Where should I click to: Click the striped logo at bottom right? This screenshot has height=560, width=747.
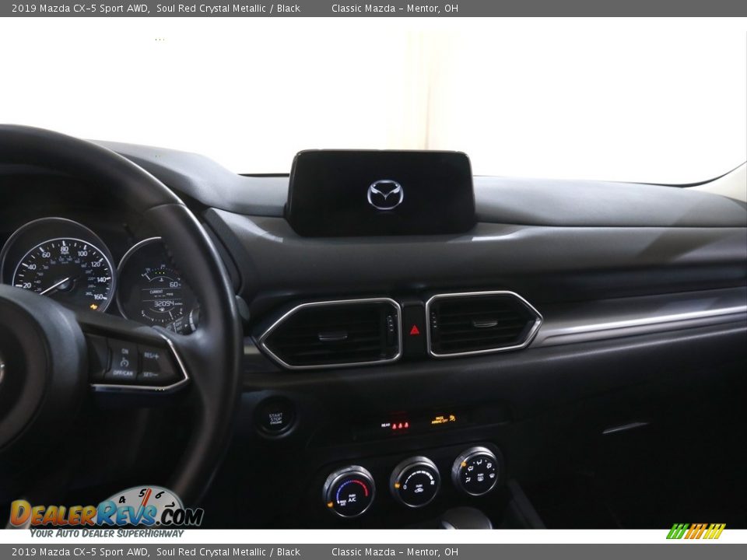(x=696, y=531)
